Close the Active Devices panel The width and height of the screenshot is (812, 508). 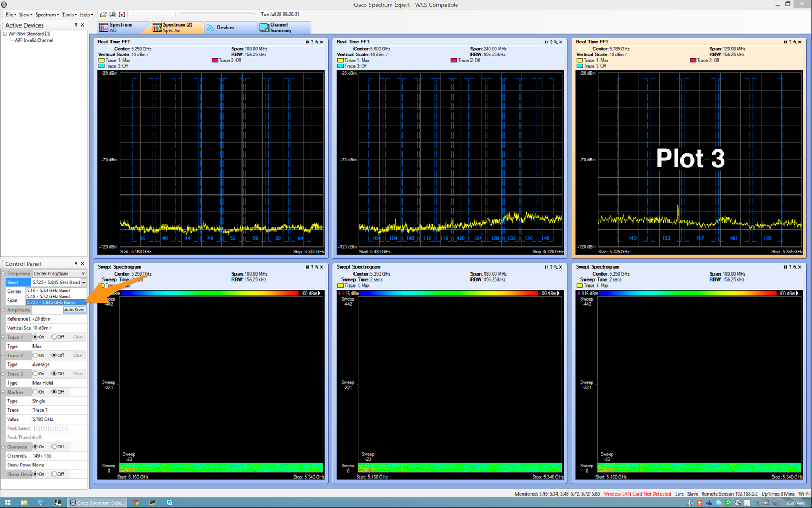(x=82, y=25)
